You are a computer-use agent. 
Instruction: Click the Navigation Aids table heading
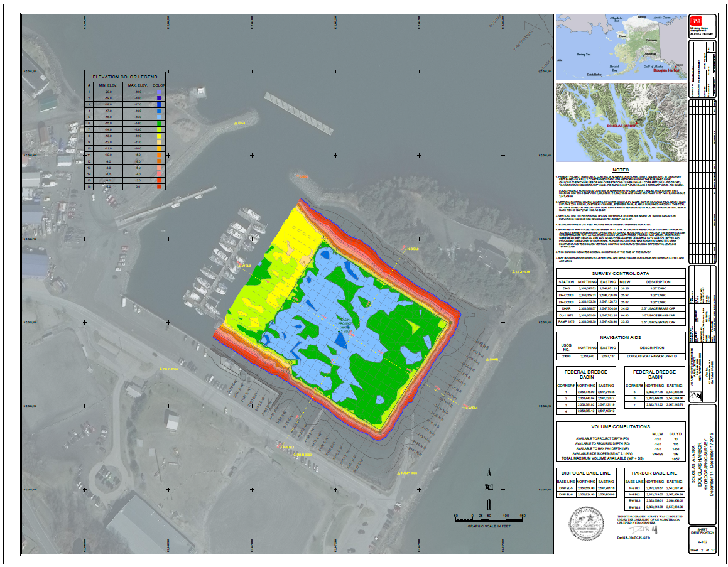(x=620, y=337)
